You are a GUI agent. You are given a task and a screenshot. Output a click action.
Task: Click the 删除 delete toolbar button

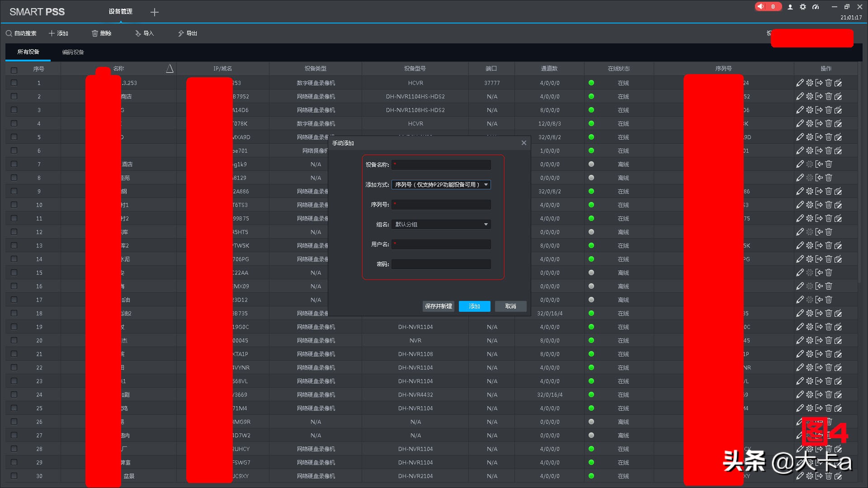[102, 33]
